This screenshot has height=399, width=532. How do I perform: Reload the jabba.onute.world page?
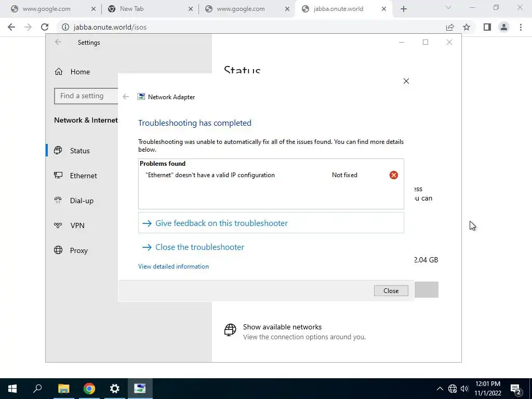[x=45, y=27]
